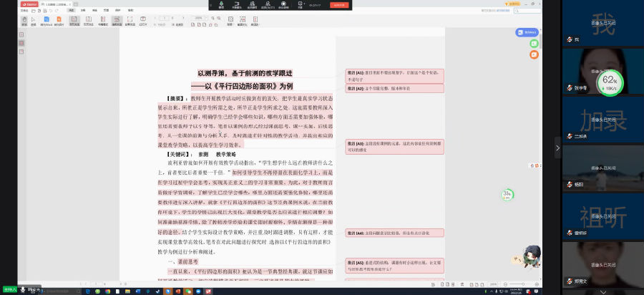Toggle meeting recording button

point(284,4)
